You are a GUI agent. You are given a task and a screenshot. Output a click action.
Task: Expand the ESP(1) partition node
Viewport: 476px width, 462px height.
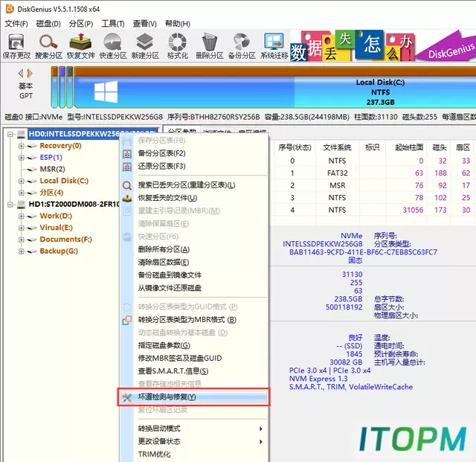21,158
